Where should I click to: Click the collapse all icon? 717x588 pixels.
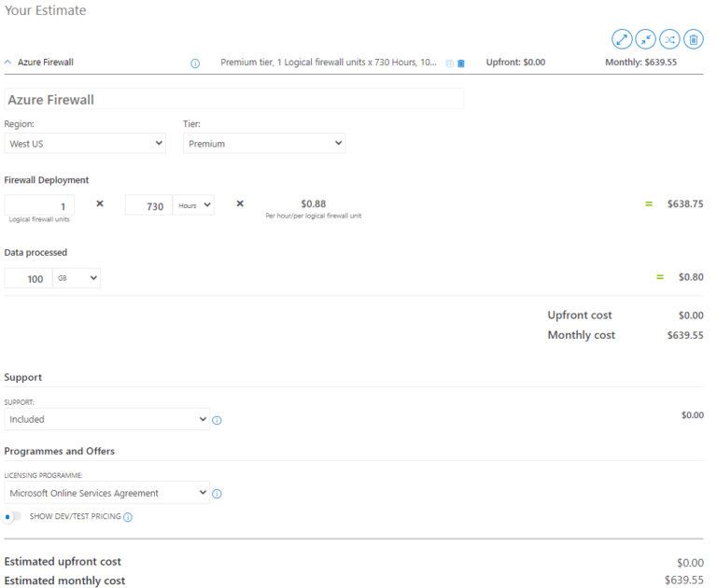click(x=646, y=39)
